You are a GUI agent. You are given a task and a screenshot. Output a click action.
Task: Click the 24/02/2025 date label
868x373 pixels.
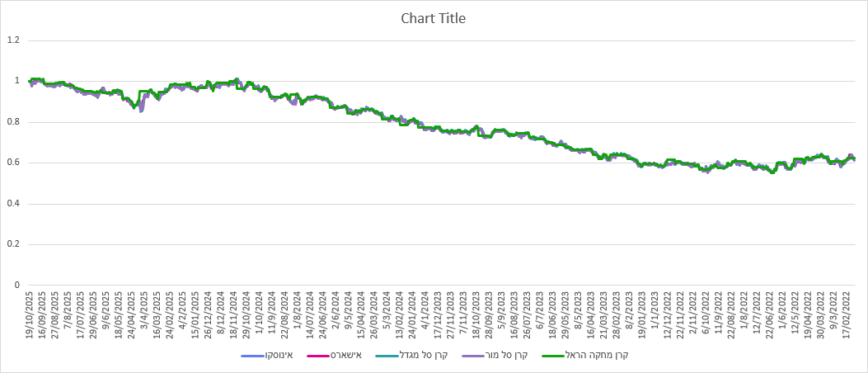[170, 314]
